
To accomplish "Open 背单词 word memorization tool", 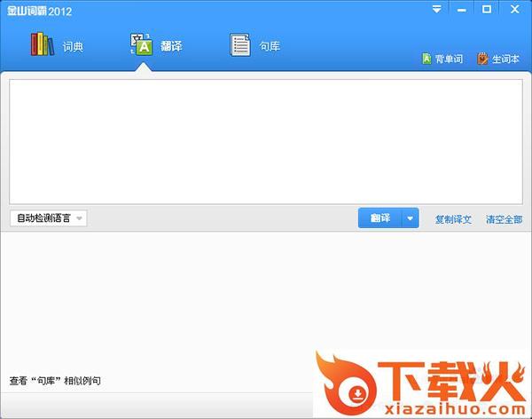I will point(442,59).
